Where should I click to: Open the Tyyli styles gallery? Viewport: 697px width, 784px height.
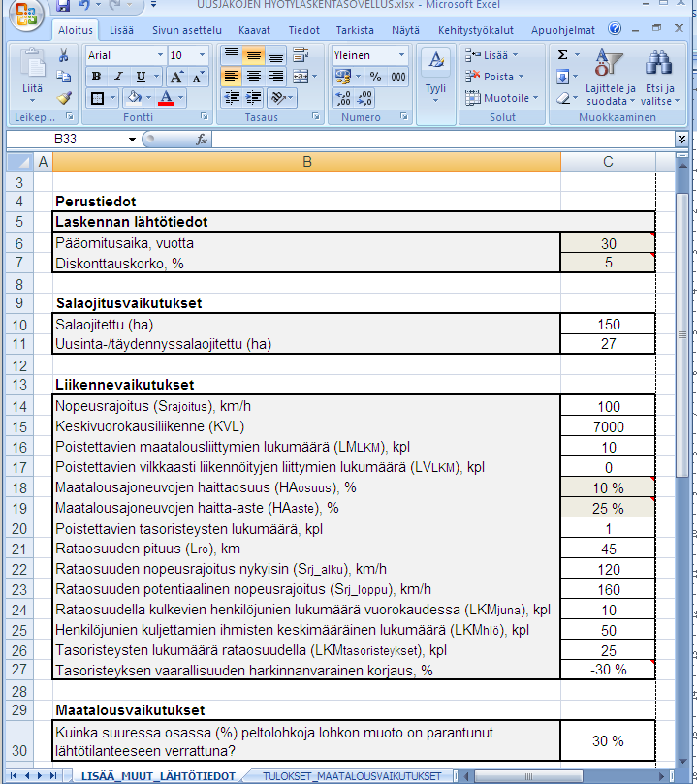(435, 76)
